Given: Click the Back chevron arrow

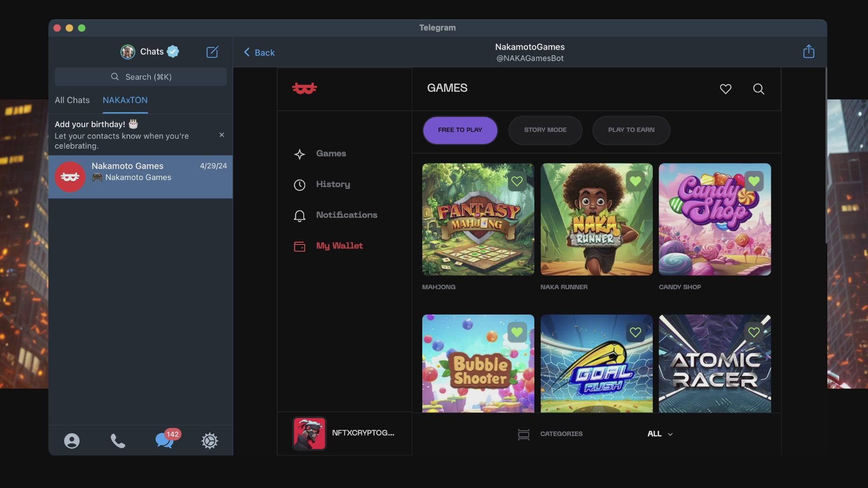Looking at the screenshot, I should (x=247, y=52).
